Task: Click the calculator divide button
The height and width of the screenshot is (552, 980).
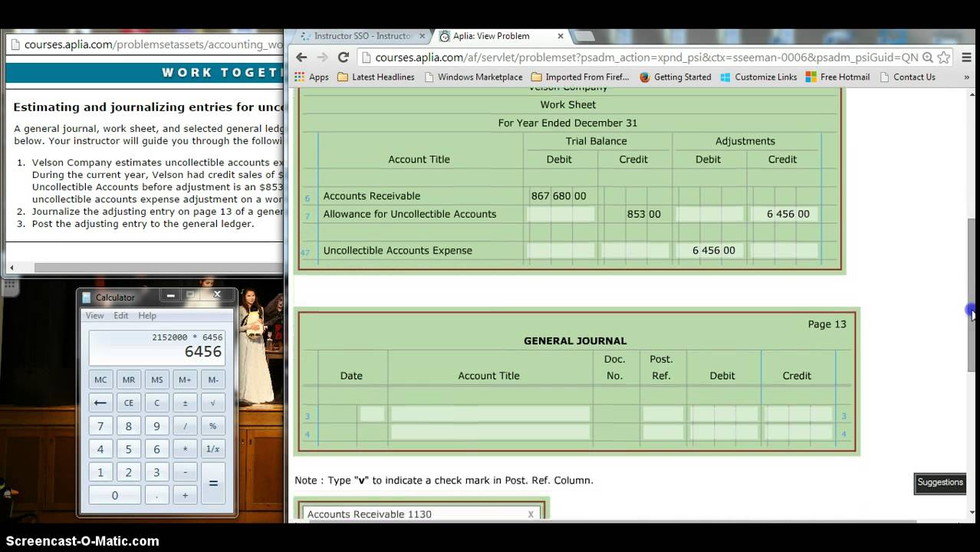Action: 185,426
